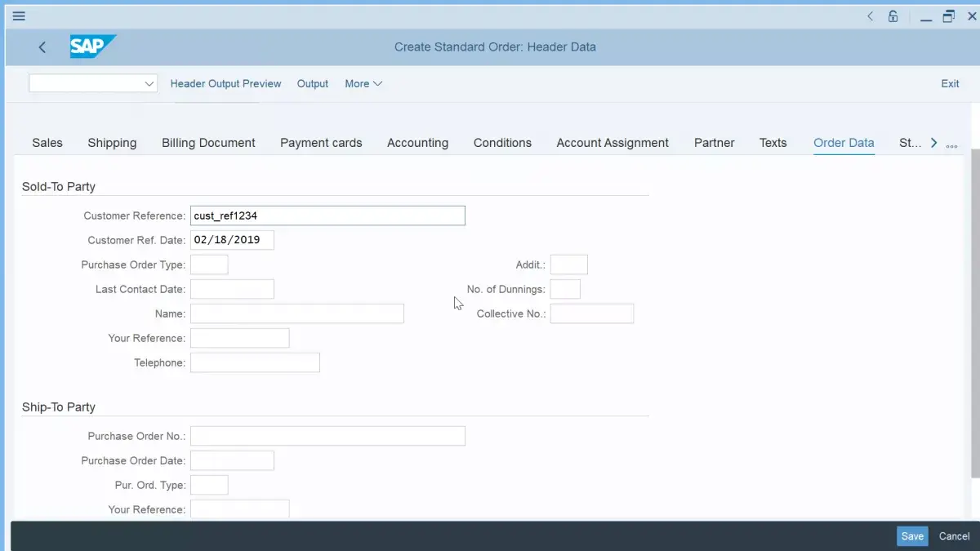980x551 pixels.
Task: Save the standard order
Action: tap(912, 536)
